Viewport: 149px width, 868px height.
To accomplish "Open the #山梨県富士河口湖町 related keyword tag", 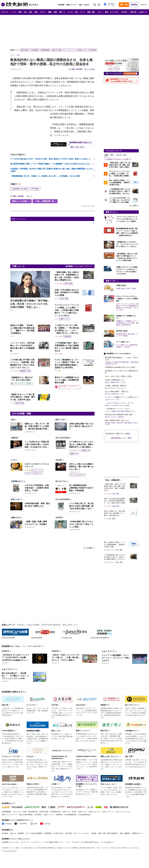I will click(x=20, y=189).
